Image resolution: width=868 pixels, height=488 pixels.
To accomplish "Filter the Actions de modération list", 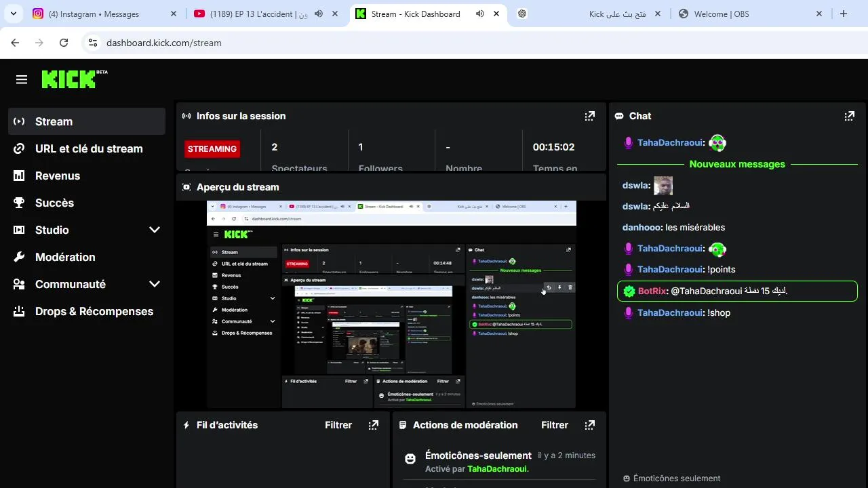I will pyautogui.click(x=555, y=425).
